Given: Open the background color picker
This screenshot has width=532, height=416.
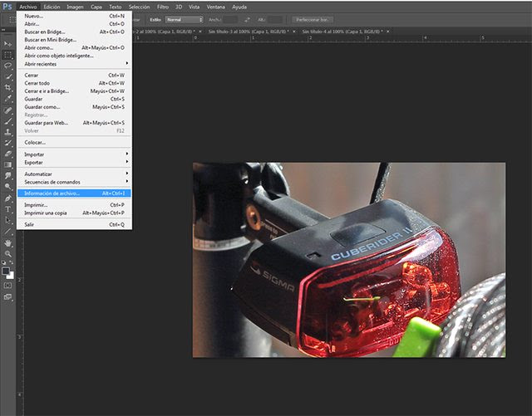Looking at the screenshot, I should click(x=11, y=276).
